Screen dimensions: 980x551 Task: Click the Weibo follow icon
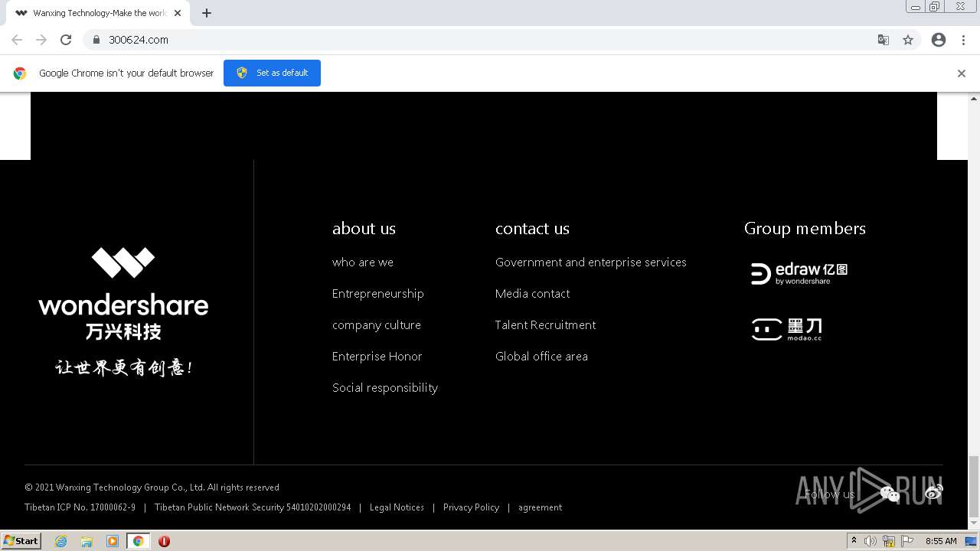pyautogui.click(x=933, y=492)
